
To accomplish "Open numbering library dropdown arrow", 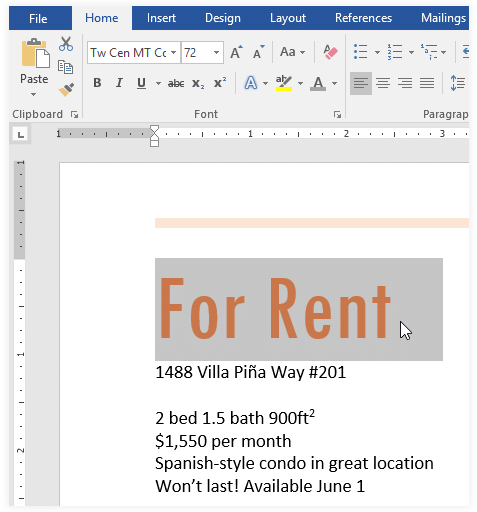I will click(x=411, y=52).
